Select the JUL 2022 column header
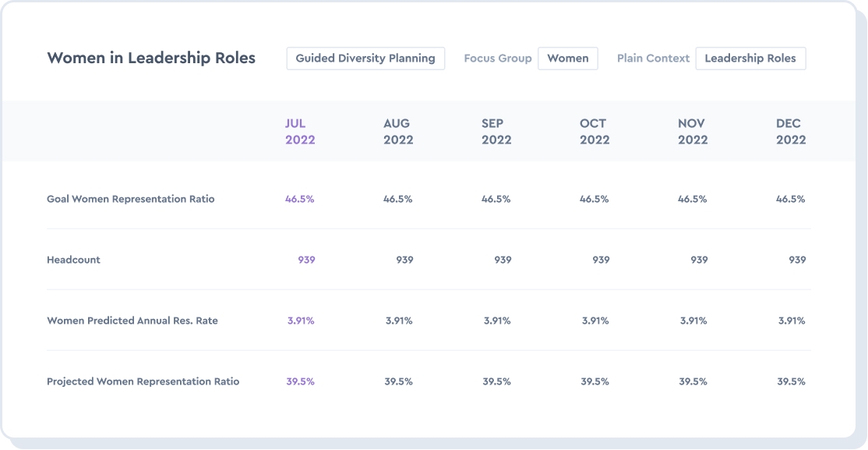Viewport: 868px width, 450px height. tap(300, 131)
